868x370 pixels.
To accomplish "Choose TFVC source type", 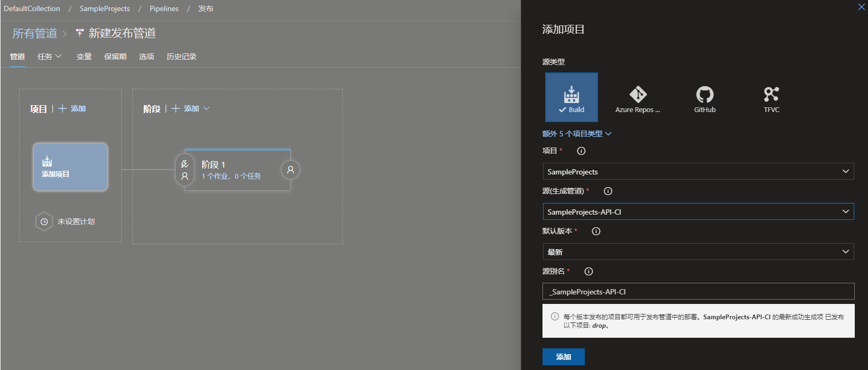I will tap(771, 99).
